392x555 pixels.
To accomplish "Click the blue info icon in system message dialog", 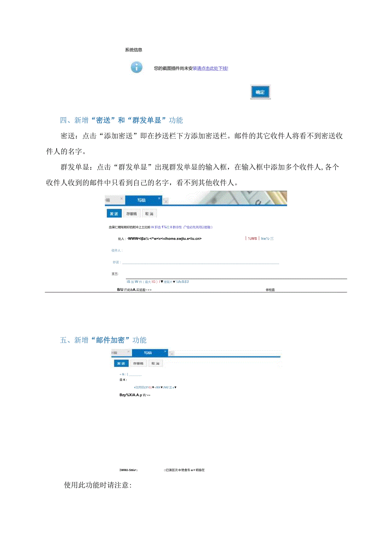I will click(x=136, y=68).
